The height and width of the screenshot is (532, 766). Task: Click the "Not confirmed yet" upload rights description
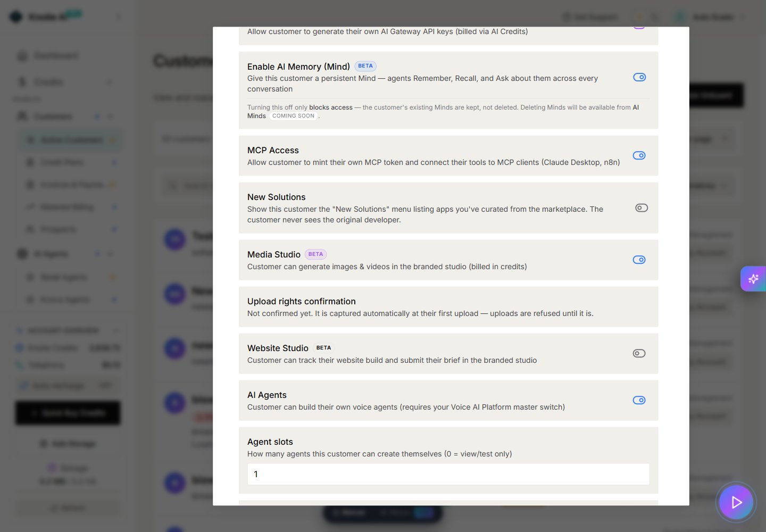tap(420, 314)
